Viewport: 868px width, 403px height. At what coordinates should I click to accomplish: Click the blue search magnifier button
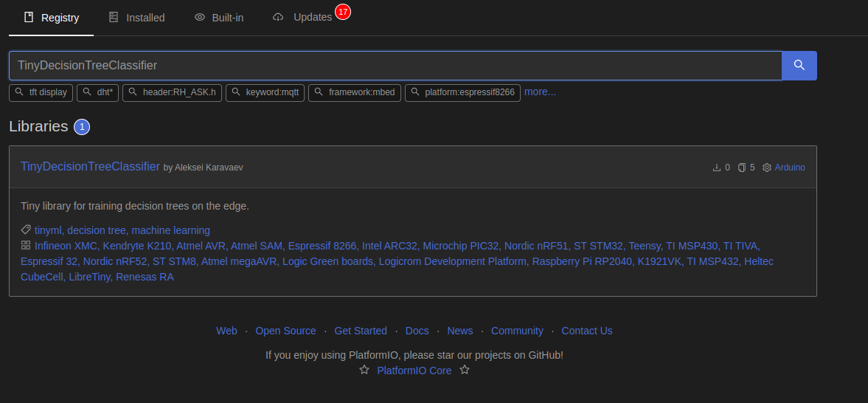click(799, 66)
